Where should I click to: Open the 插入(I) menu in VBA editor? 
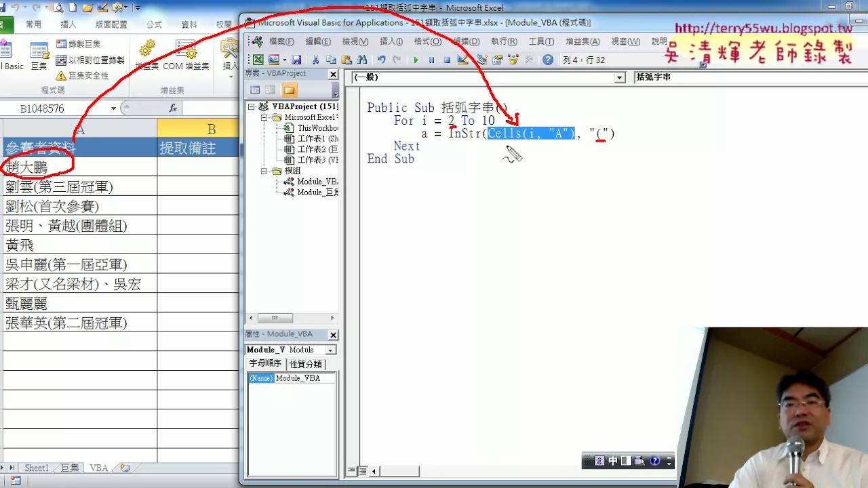[x=391, y=41]
